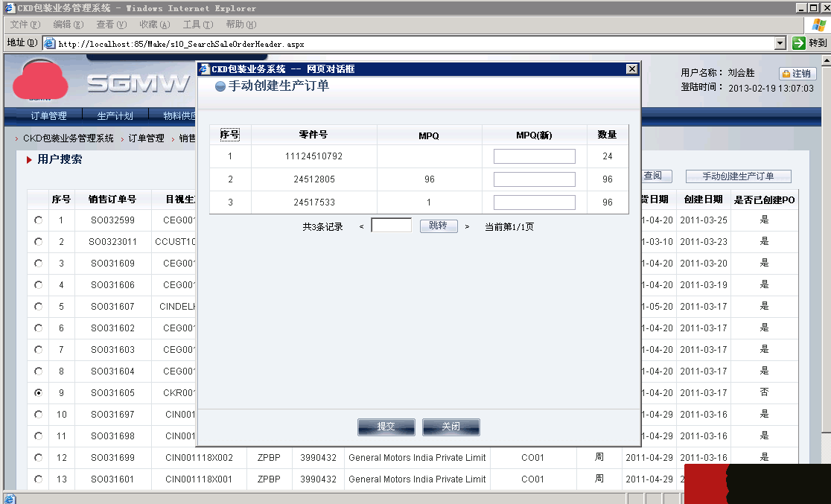Select radio button for order SO0323011
The image size is (831, 504).
(x=38, y=242)
